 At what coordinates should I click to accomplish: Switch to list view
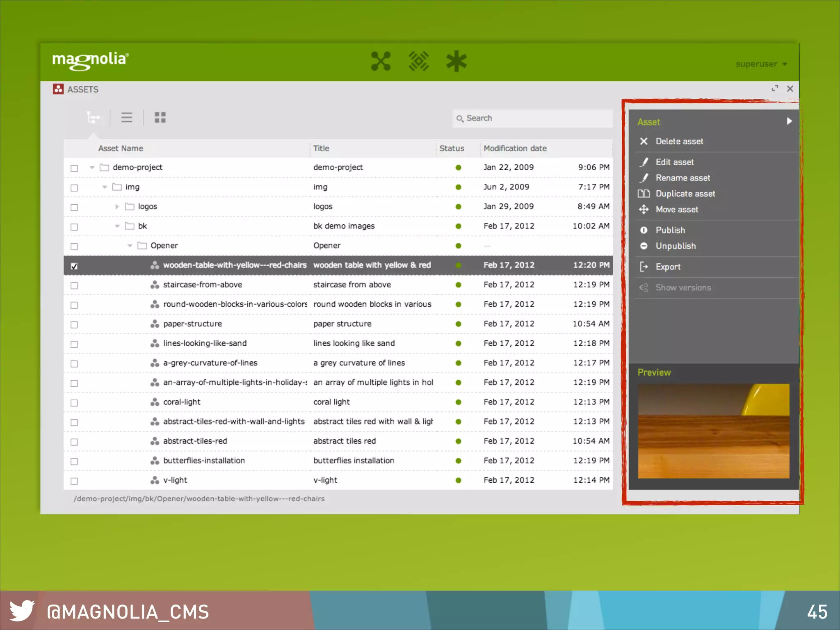pos(127,118)
